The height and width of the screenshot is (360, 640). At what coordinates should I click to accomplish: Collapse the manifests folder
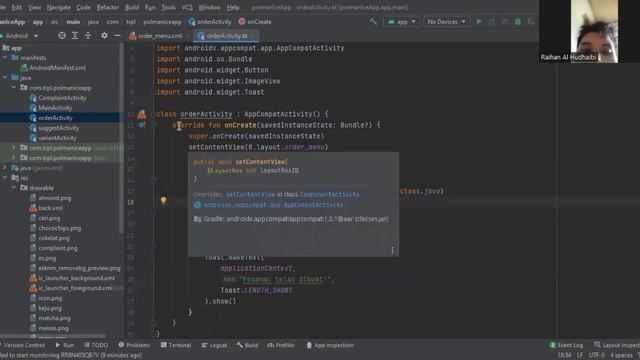pyautogui.click(x=5, y=58)
